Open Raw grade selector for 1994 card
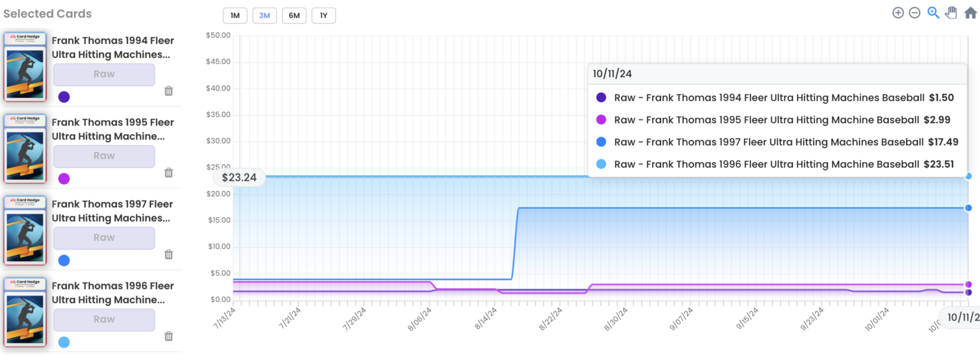The image size is (980, 355). click(x=104, y=74)
